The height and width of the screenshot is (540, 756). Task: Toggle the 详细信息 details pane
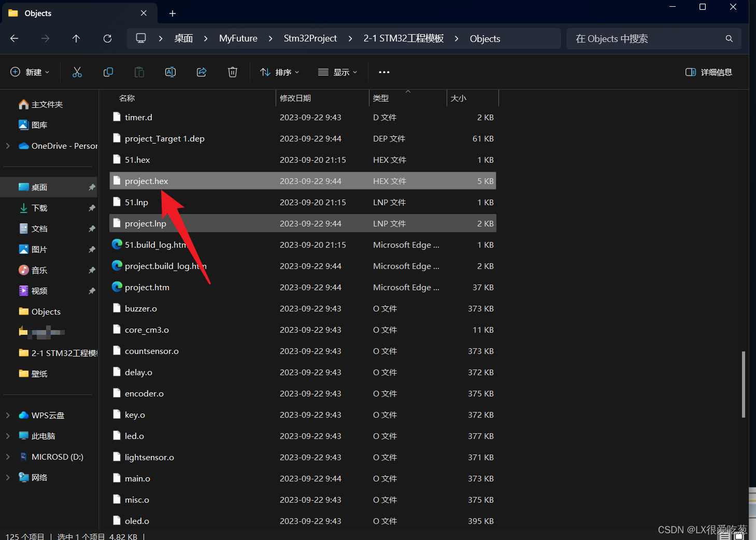[708, 72]
